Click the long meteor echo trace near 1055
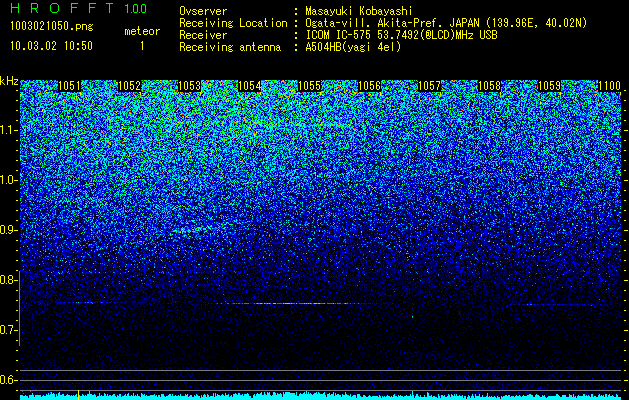Screen dimensions: 629x400 (297, 304)
